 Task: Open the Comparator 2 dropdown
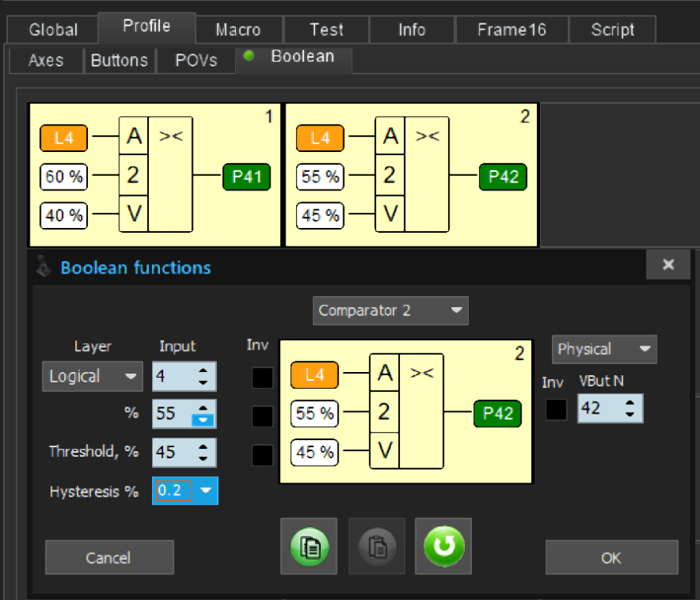(390, 310)
